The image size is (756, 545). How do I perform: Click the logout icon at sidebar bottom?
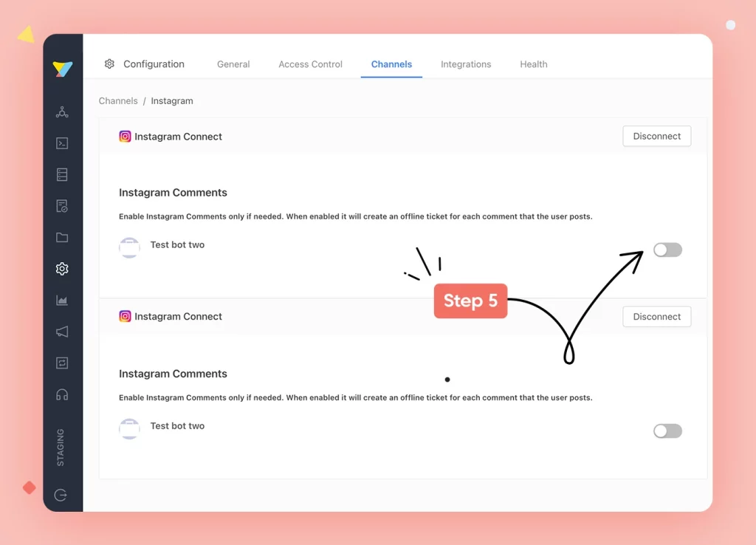click(x=61, y=495)
